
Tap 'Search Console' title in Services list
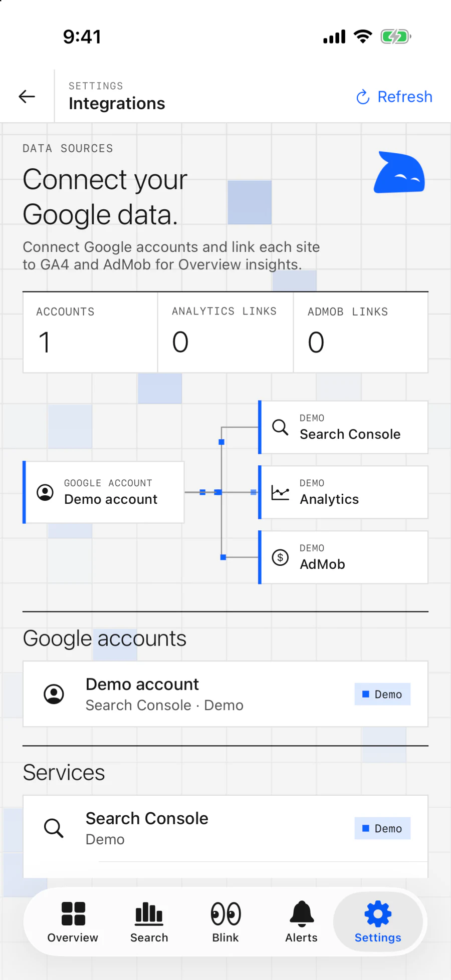(147, 818)
